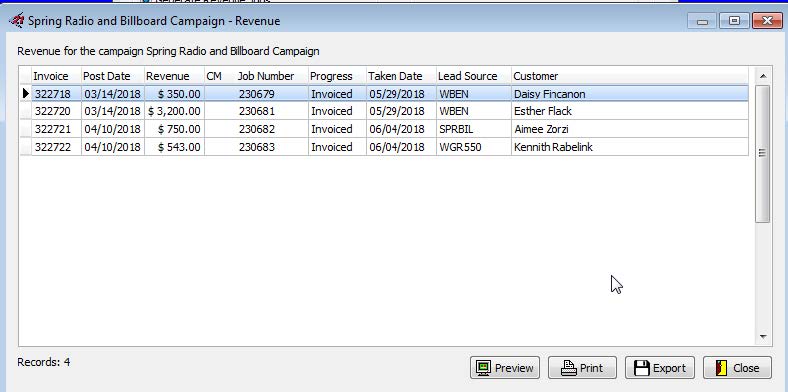
Task: Click the SPRBIL lead source cell
Action: pyautogui.click(x=473, y=129)
